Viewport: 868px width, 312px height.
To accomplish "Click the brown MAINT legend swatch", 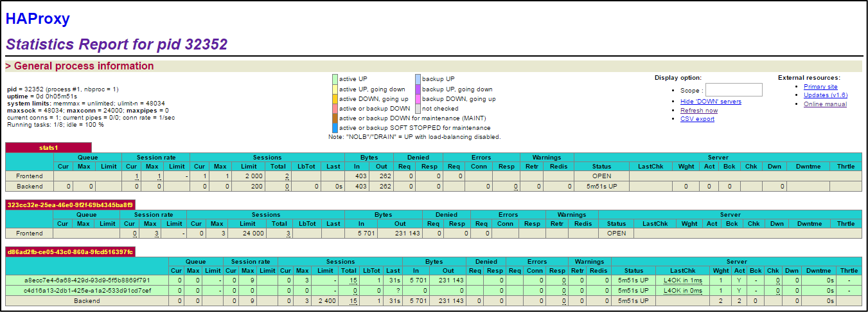I will point(335,118).
